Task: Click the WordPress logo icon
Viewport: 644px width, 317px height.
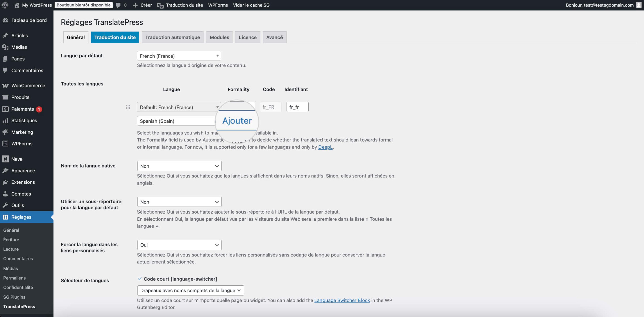Action: coord(5,5)
